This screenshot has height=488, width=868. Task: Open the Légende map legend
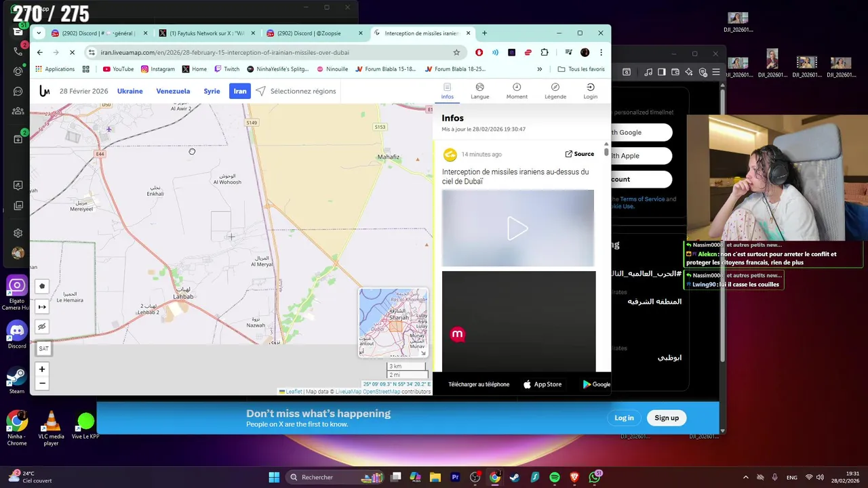[x=555, y=91]
